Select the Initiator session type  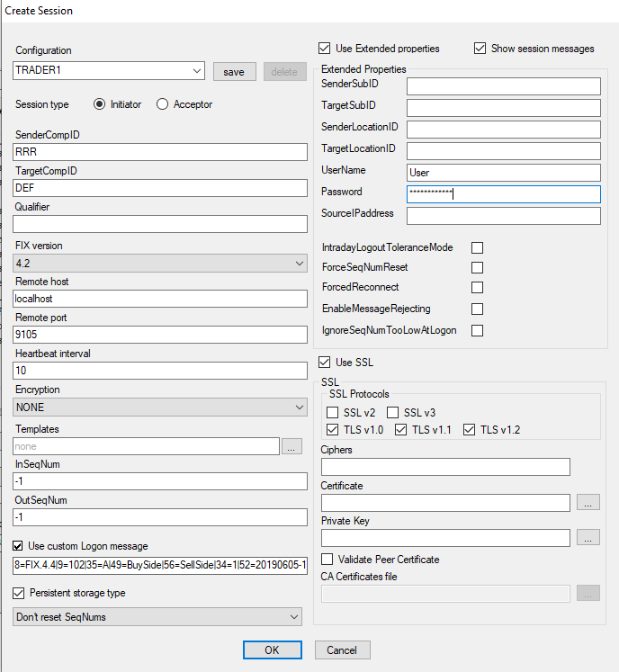tap(100, 104)
